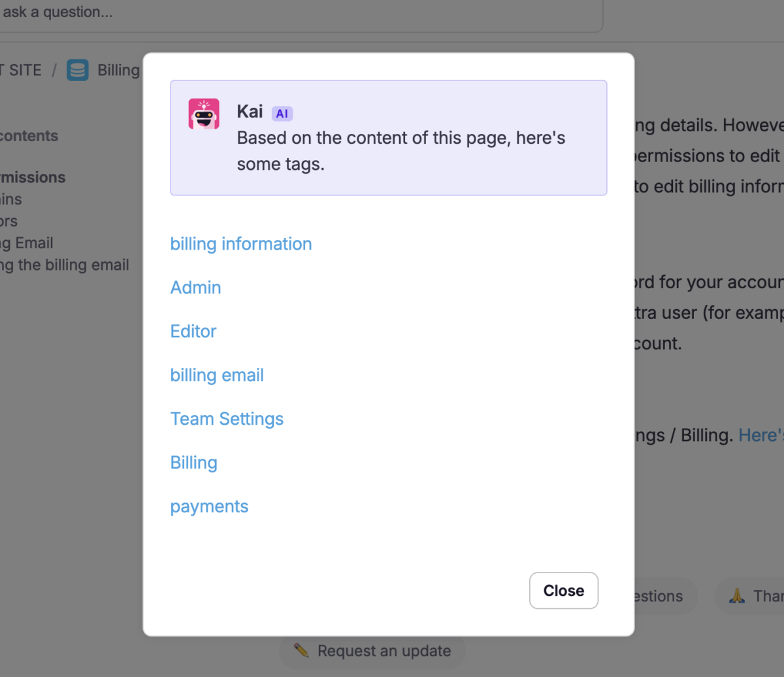Click the Permissions entry in the contents list
Viewport: 784px width, 677px height.
pyautogui.click(x=33, y=177)
